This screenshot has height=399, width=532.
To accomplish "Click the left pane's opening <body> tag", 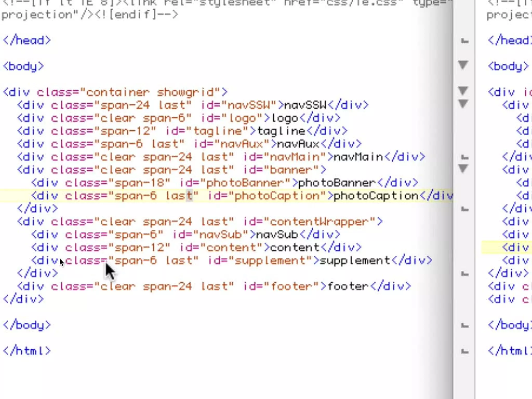I will point(23,66).
